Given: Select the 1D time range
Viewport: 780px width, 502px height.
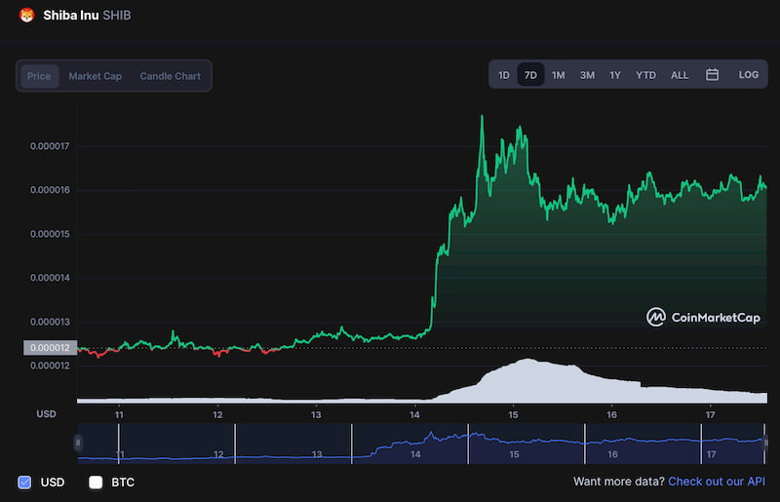Looking at the screenshot, I should tap(503, 75).
